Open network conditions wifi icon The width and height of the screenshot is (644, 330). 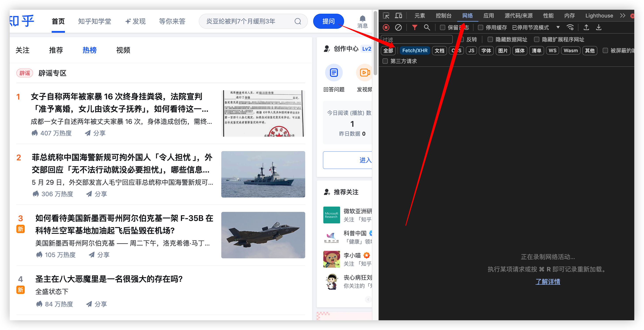570,27
